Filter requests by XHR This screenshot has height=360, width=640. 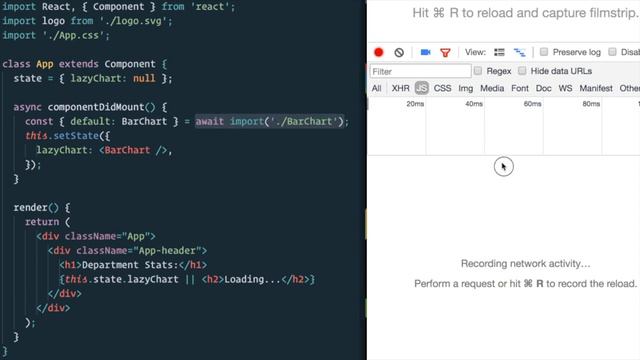tap(400, 88)
